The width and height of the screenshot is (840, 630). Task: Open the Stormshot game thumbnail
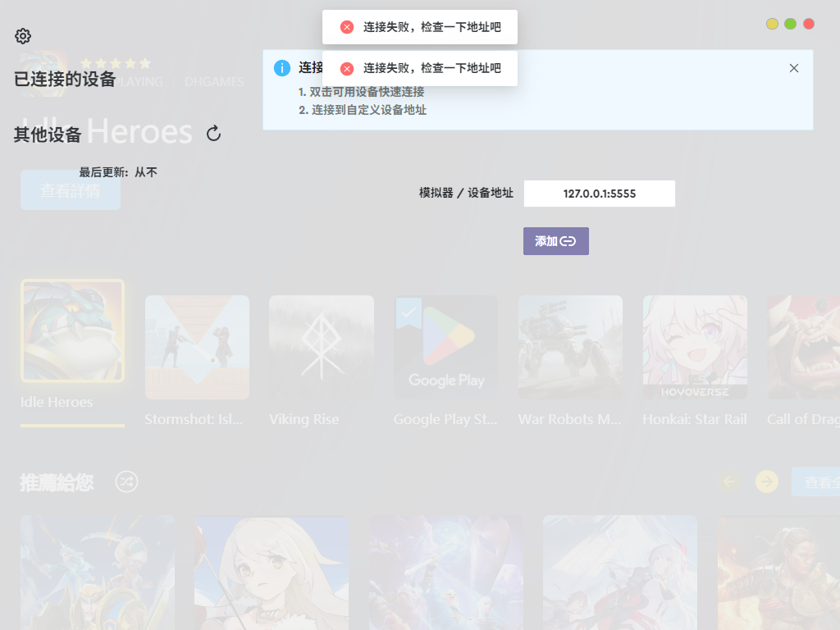(x=197, y=347)
